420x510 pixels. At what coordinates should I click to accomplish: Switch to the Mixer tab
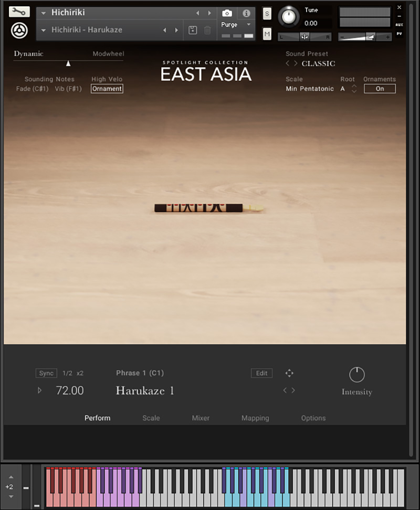point(201,418)
